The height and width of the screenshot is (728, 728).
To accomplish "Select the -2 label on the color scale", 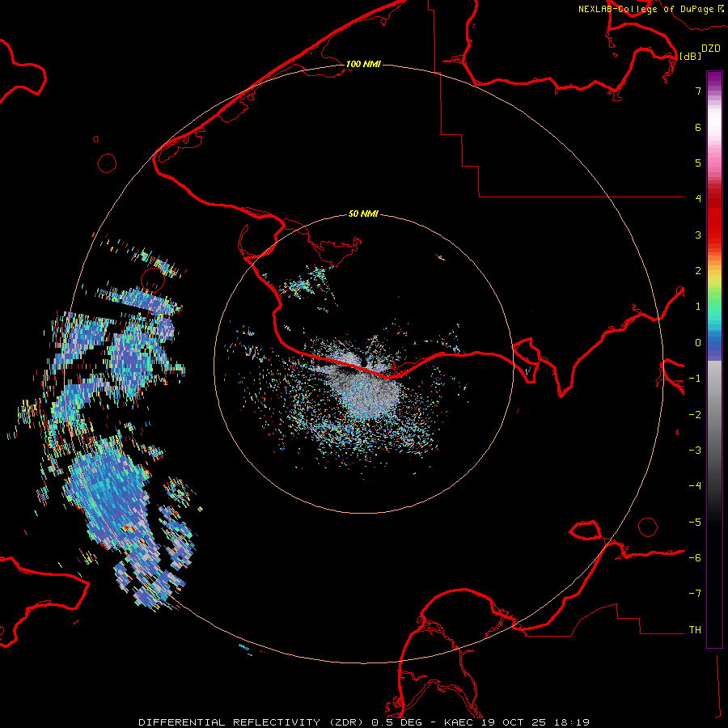I will [x=695, y=415].
